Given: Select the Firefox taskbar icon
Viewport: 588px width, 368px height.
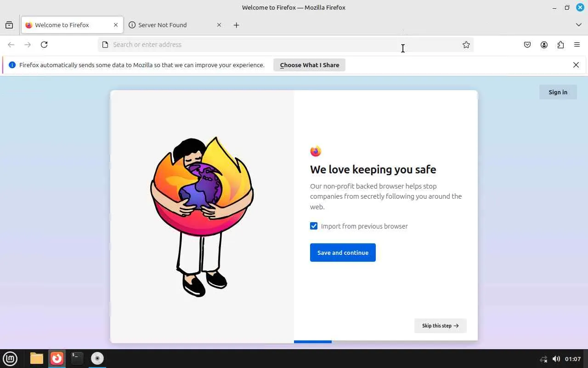Looking at the screenshot, I should (x=57, y=358).
